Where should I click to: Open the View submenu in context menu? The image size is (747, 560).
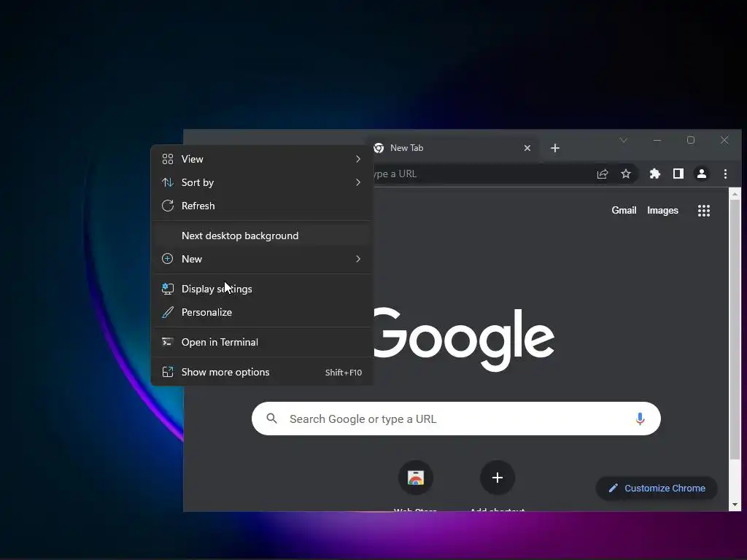(x=262, y=159)
